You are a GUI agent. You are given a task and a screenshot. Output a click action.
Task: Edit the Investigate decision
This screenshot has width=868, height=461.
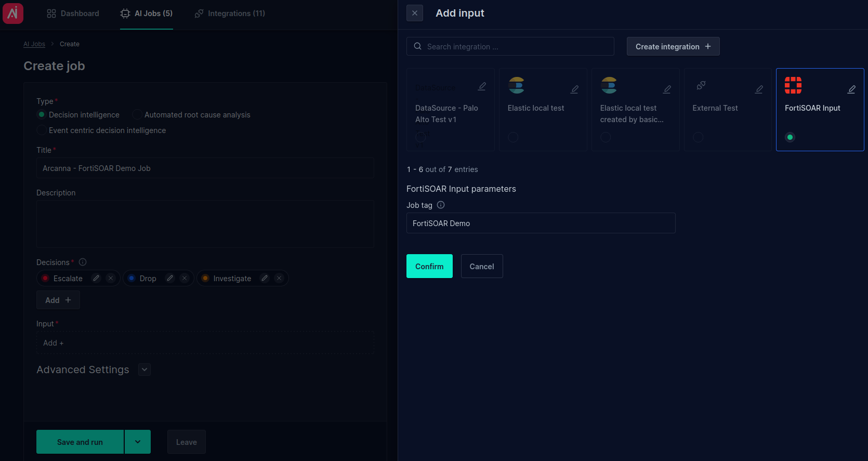pyautogui.click(x=265, y=278)
